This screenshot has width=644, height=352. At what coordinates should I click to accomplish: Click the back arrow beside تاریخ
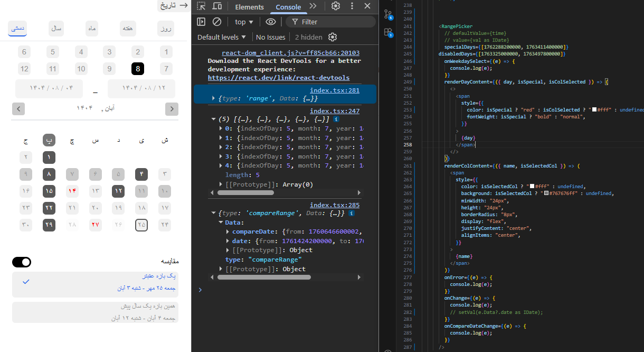tap(184, 5)
